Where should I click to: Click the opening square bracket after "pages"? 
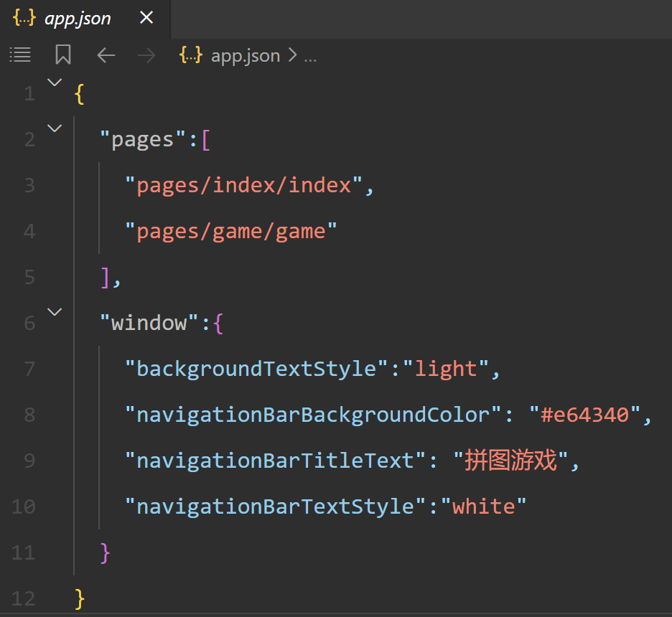(206, 140)
